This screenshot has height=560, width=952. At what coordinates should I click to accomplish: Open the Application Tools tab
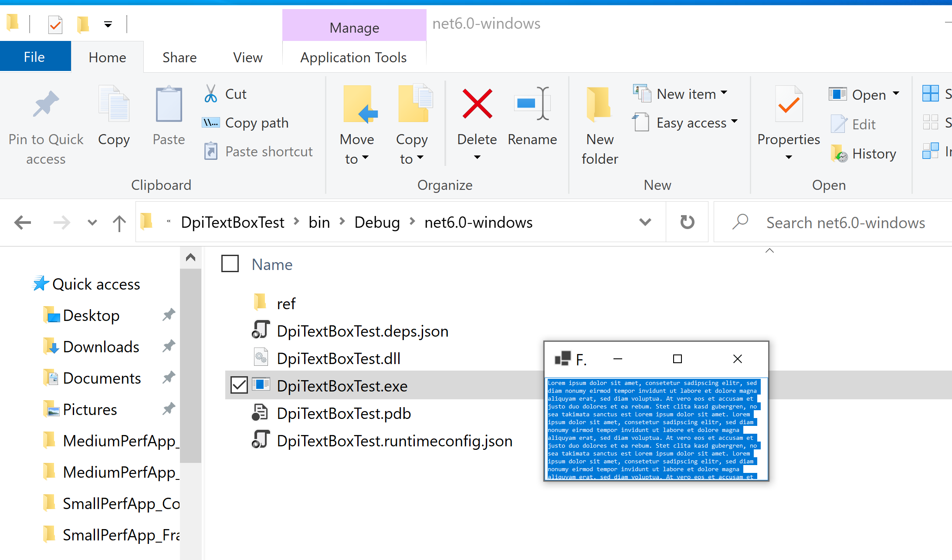click(x=353, y=57)
